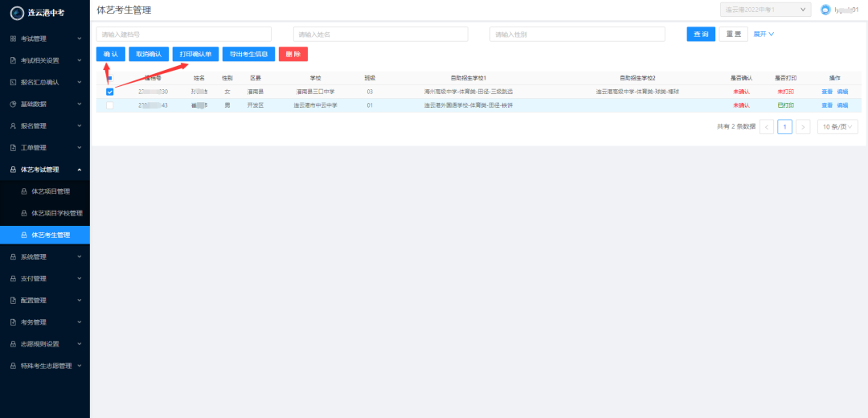This screenshot has height=418, width=868.
Task: Open the 10 条/页 page size dropdown
Action: [837, 127]
